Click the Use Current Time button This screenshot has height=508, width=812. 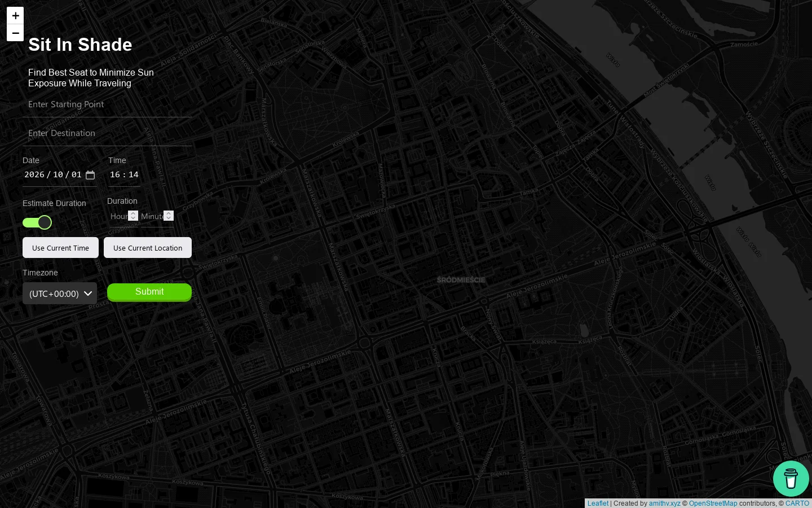click(60, 248)
